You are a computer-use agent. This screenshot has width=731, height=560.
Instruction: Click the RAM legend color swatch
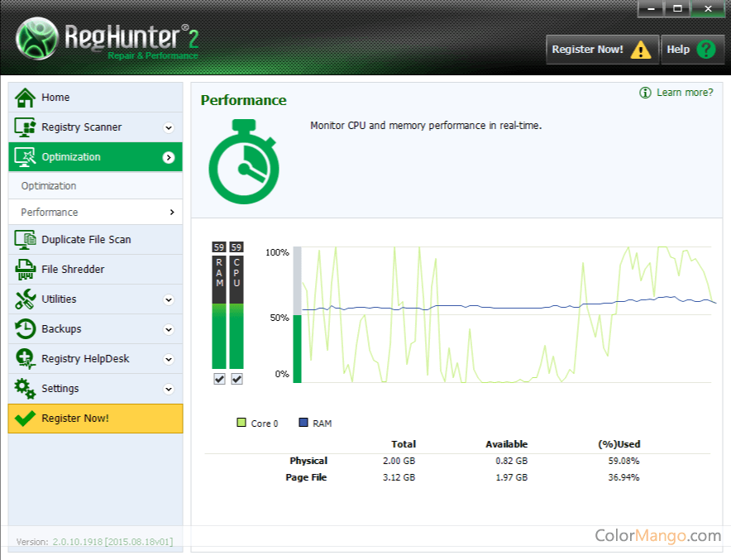pos(303,423)
